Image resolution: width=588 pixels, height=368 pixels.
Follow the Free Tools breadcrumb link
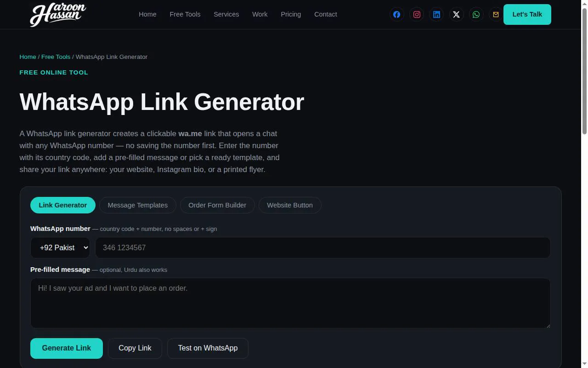point(56,57)
